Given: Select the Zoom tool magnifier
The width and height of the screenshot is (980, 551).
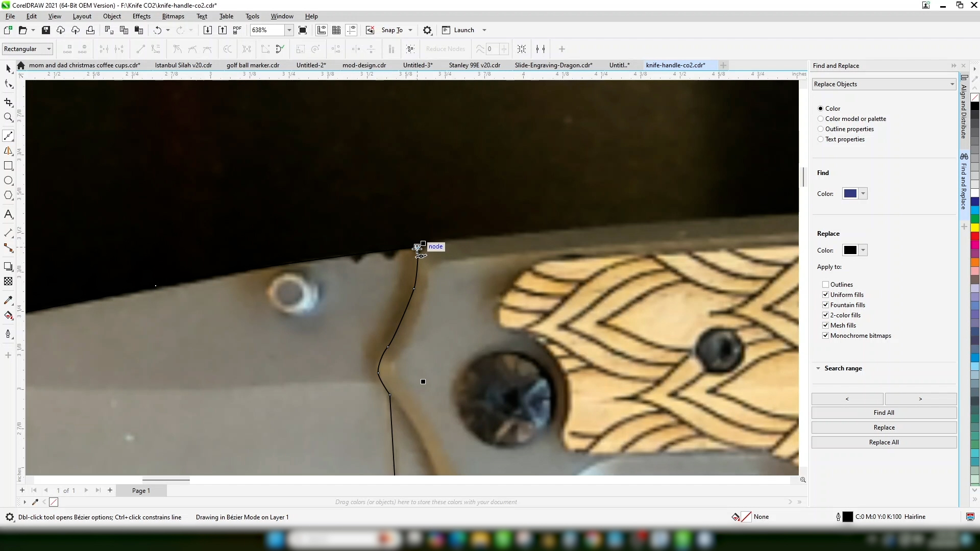Looking at the screenshot, I should pos(8,117).
